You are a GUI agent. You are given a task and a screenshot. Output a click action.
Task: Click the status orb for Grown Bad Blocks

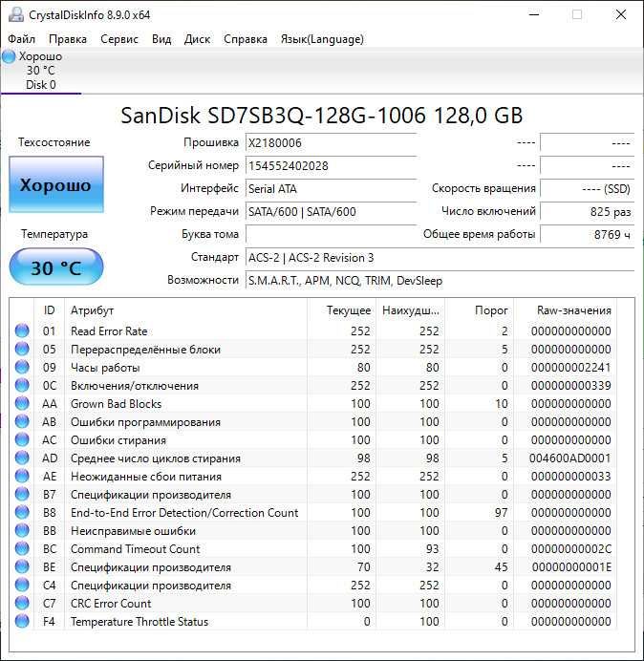coord(22,403)
